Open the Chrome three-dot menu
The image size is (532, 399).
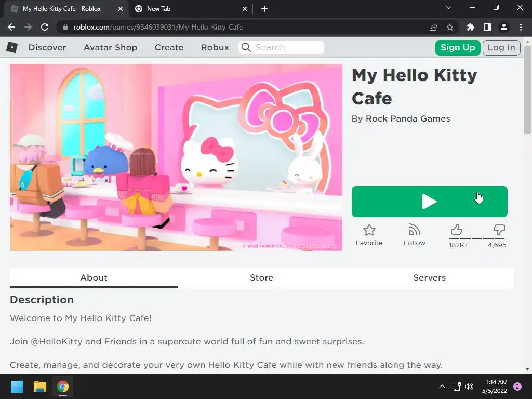point(521,27)
